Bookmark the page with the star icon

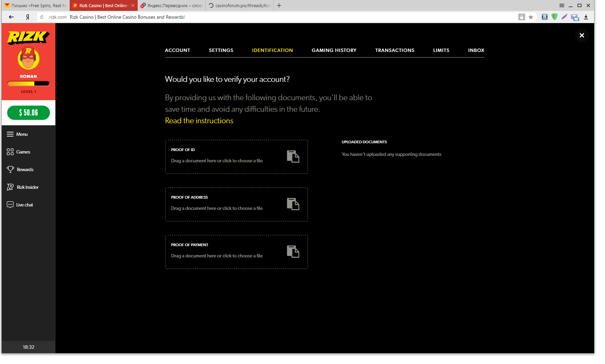(x=531, y=17)
